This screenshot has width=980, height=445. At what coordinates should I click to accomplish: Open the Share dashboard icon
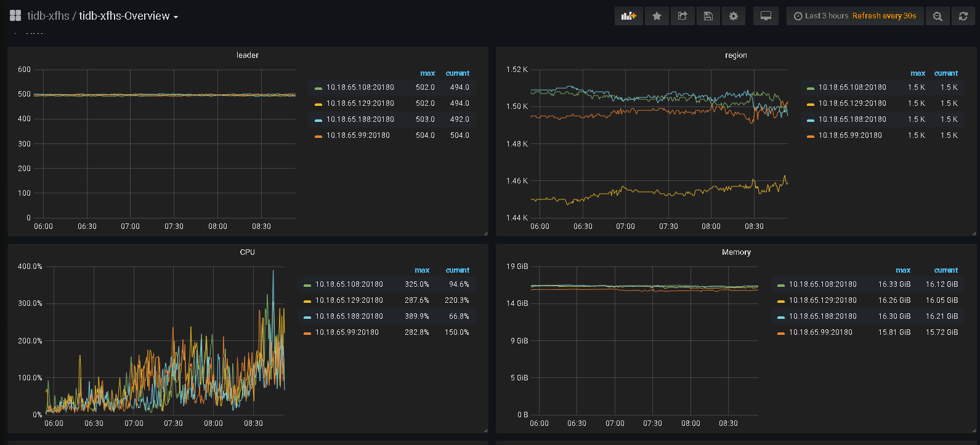pyautogui.click(x=682, y=17)
